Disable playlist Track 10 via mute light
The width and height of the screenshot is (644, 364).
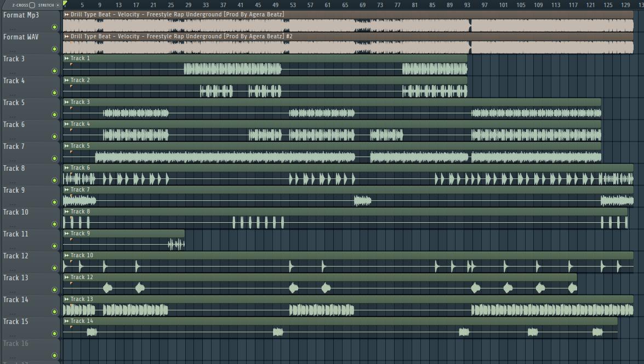(55, 224)
